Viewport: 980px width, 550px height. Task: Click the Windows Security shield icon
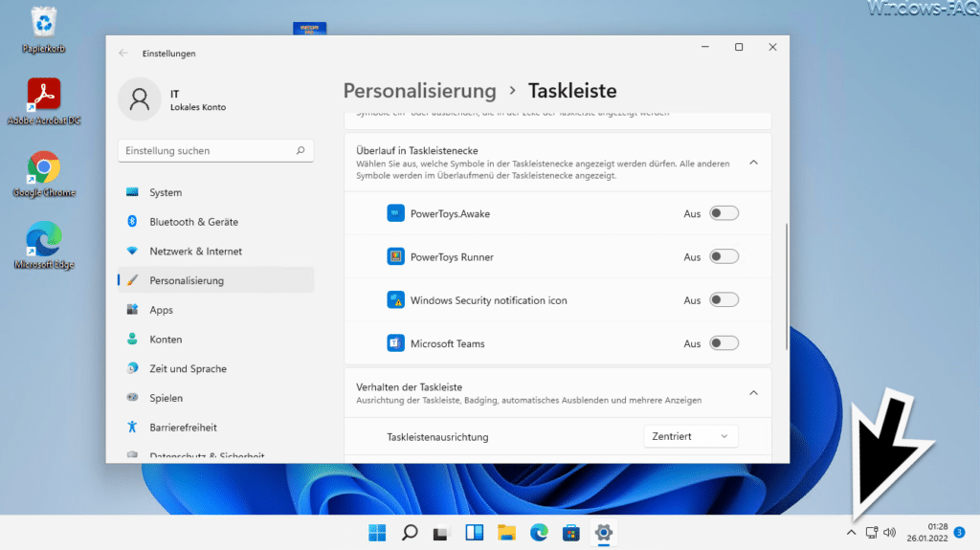pyautogui.click(x=395, y=300)
